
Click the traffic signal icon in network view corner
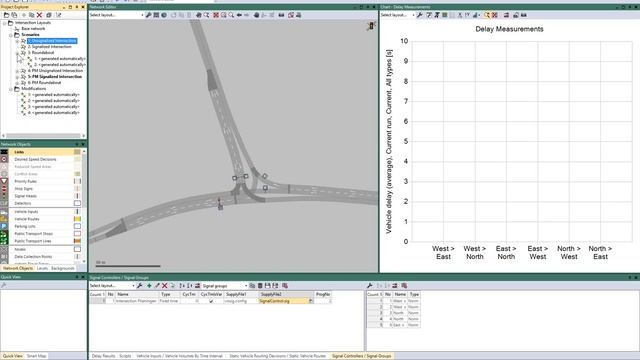[x=371, y=26]
